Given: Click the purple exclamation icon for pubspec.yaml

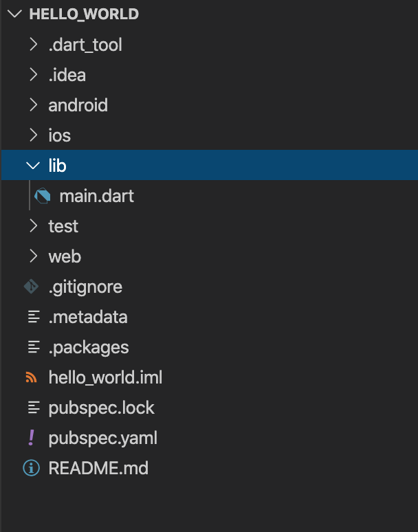Looking at the screenshot, I should 32,438.
